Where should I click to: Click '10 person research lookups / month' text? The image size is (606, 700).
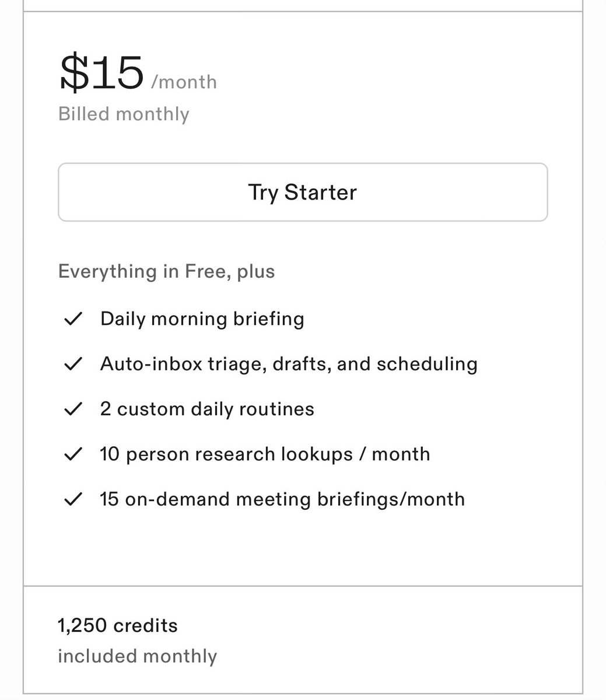click(265, 454)
